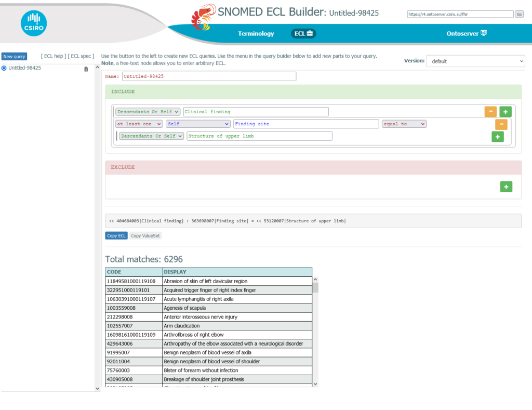This screenshot has height=410, width=532.
Task: Click the Copy ValueSet button
Action: (145, 235)
